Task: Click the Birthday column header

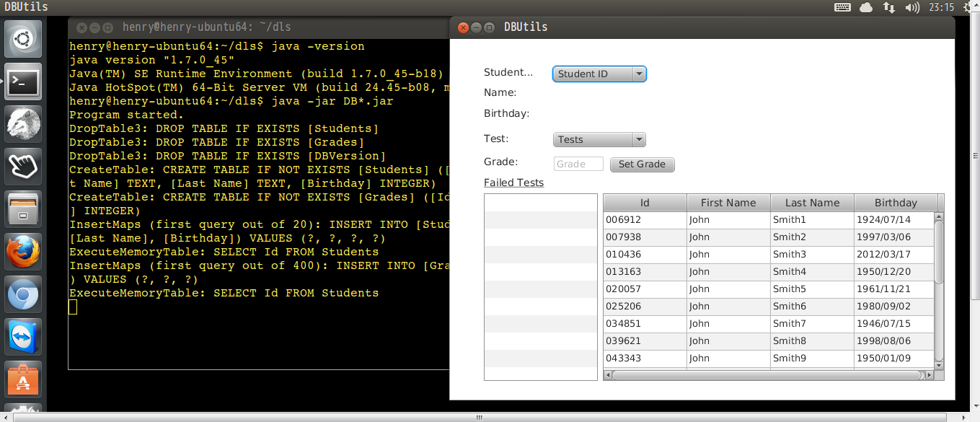Action: (x=895, y=203)
